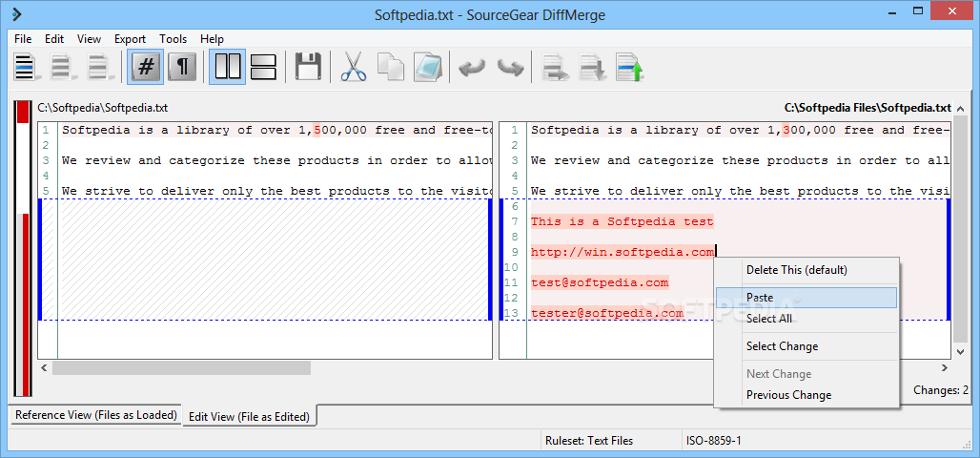Click the Paste notepad icon in toolbar
The image size is (980, 458).
click(428, 67)
